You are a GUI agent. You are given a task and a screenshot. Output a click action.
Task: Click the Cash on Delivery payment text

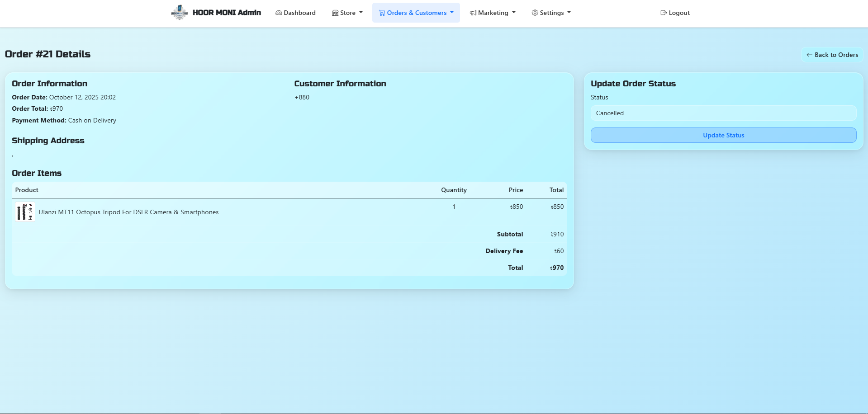[92, 120]
